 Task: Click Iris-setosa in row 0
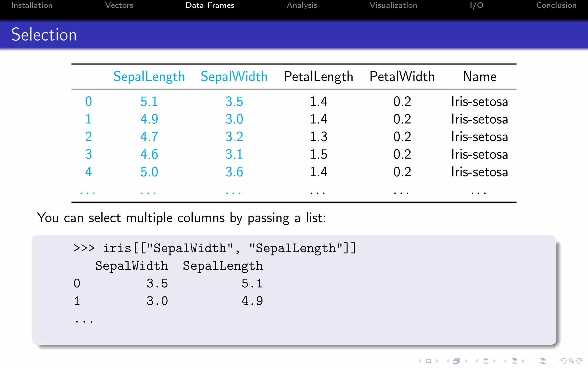click(x=479, y=101)
